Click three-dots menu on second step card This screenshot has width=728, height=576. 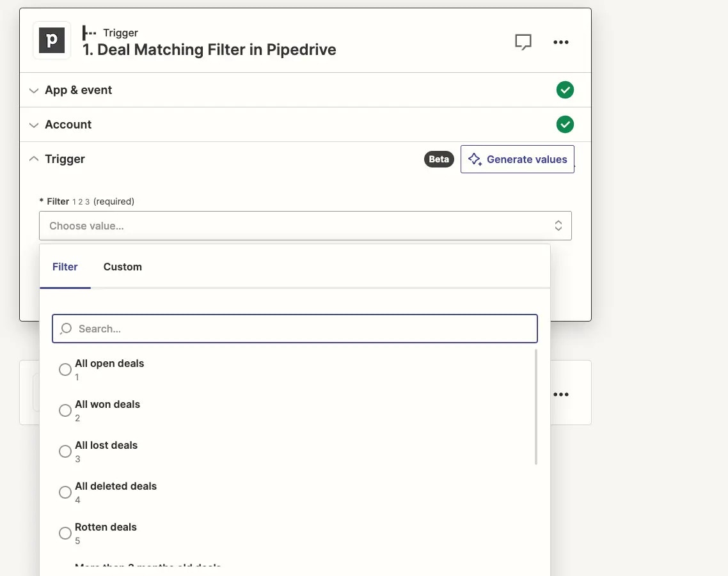point(561,394)
